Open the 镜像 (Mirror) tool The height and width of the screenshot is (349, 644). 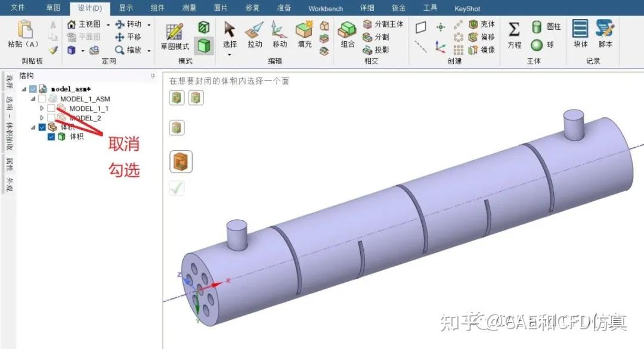coord(479,49)
